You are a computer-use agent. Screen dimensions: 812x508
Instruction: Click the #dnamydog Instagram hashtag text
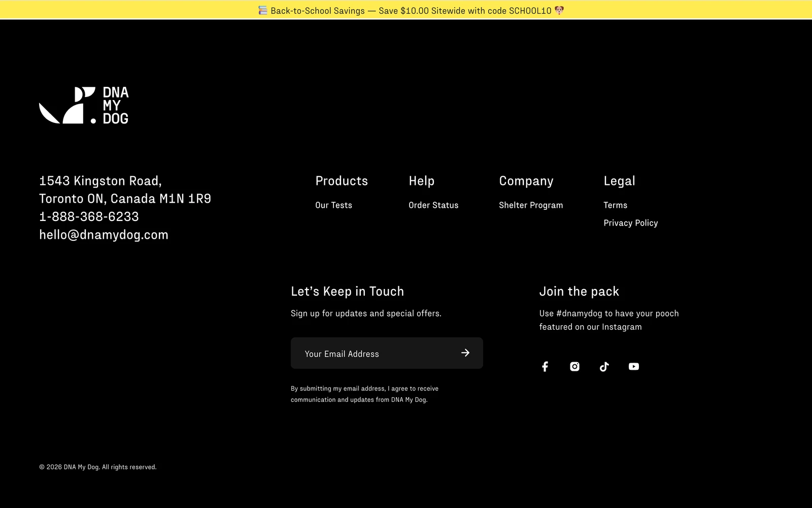pyautogui.click(x=579, y=313)
